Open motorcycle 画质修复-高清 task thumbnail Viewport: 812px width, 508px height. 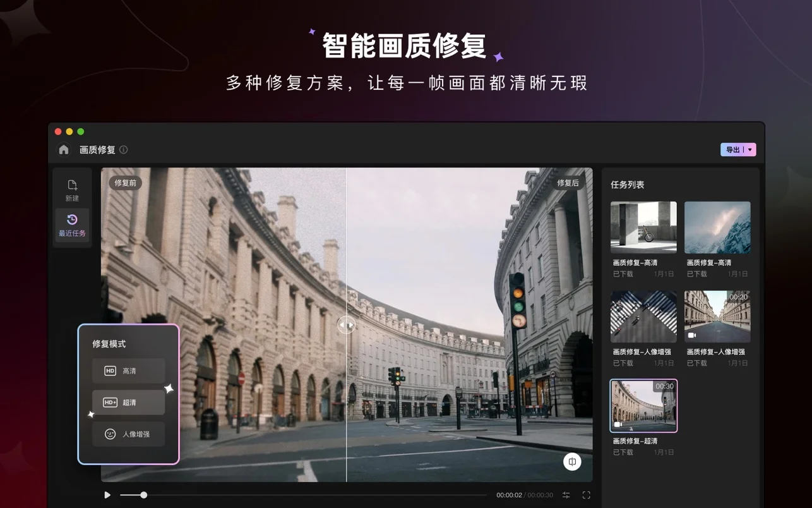[643, 227]
